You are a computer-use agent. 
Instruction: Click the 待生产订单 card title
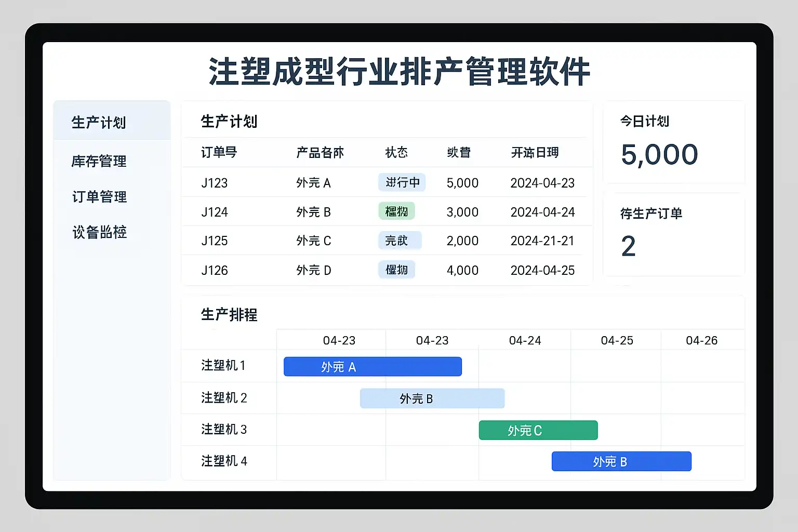click(651, 214)
